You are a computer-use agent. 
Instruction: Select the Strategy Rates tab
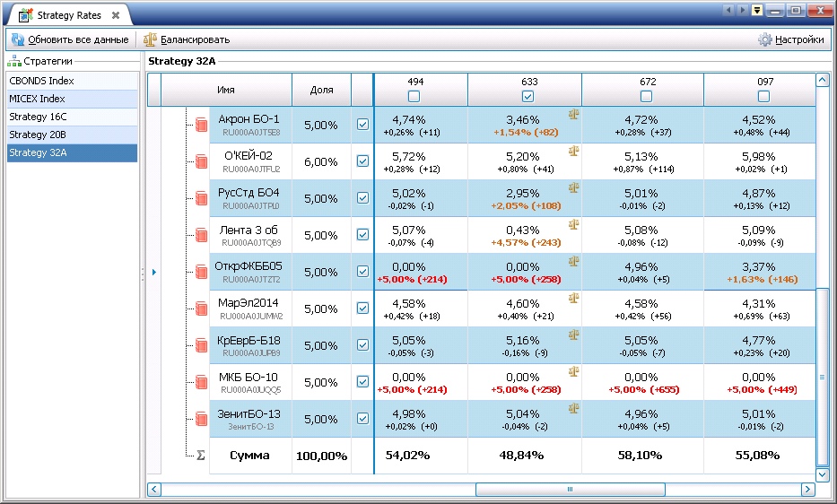[x=67, y=15]
